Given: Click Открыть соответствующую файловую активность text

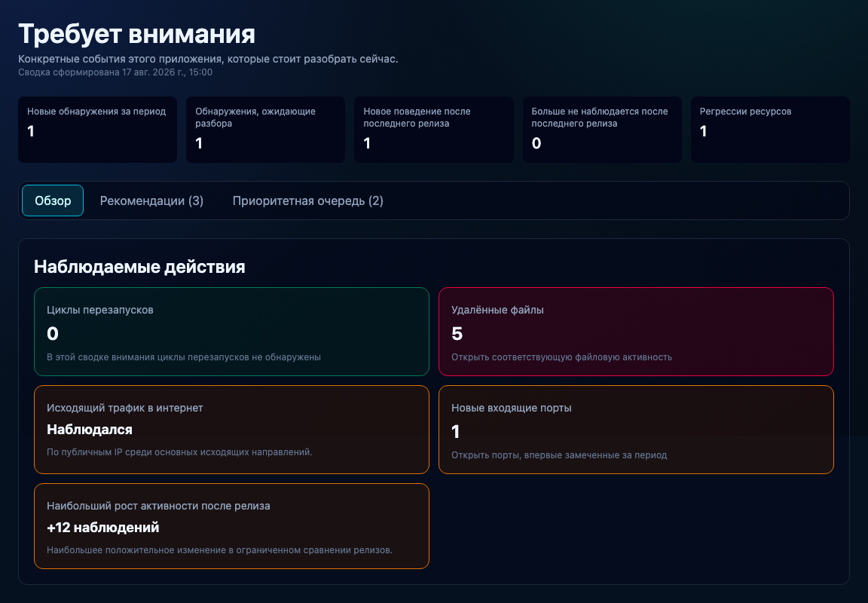Looking at the screenshot, I should (x=561, y=357).
